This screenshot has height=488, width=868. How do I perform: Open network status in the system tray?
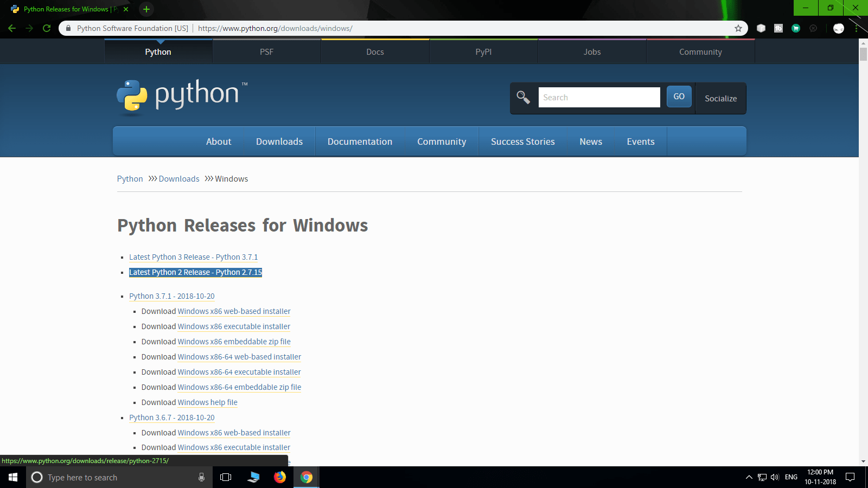(x=762, y=477)
